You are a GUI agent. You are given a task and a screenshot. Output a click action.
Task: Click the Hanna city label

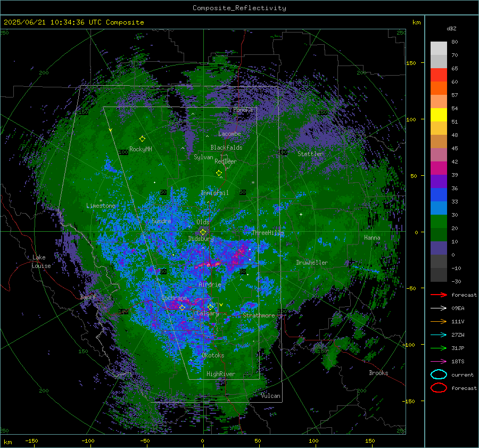(372, 238)
